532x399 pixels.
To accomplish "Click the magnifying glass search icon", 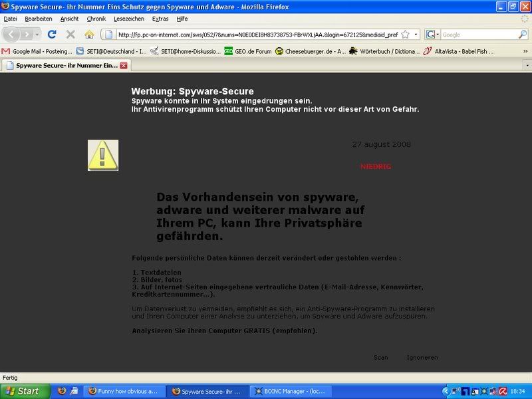I will click(x=523, y=35).
